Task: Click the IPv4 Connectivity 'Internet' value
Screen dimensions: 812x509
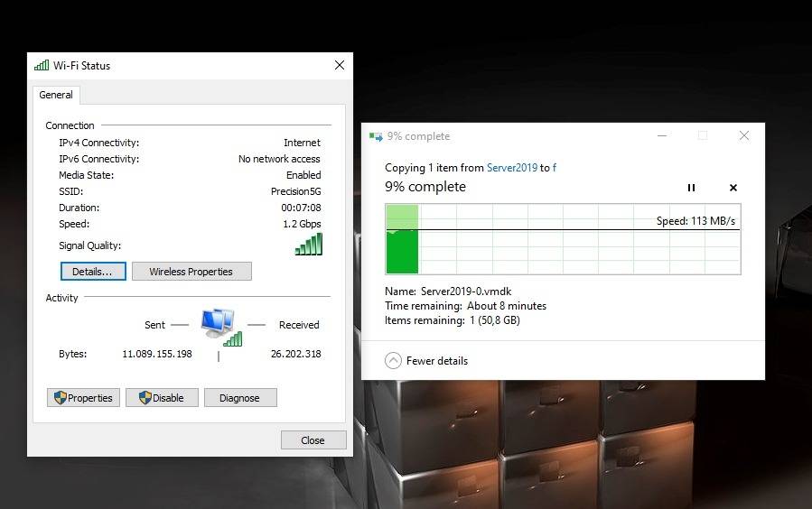Action: [302, 143]
